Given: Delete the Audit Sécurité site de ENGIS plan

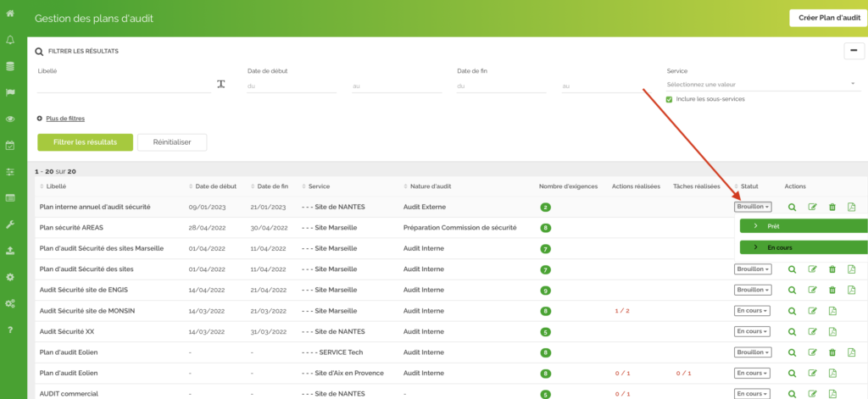Looking at the screenshot, I should [832, 290].
